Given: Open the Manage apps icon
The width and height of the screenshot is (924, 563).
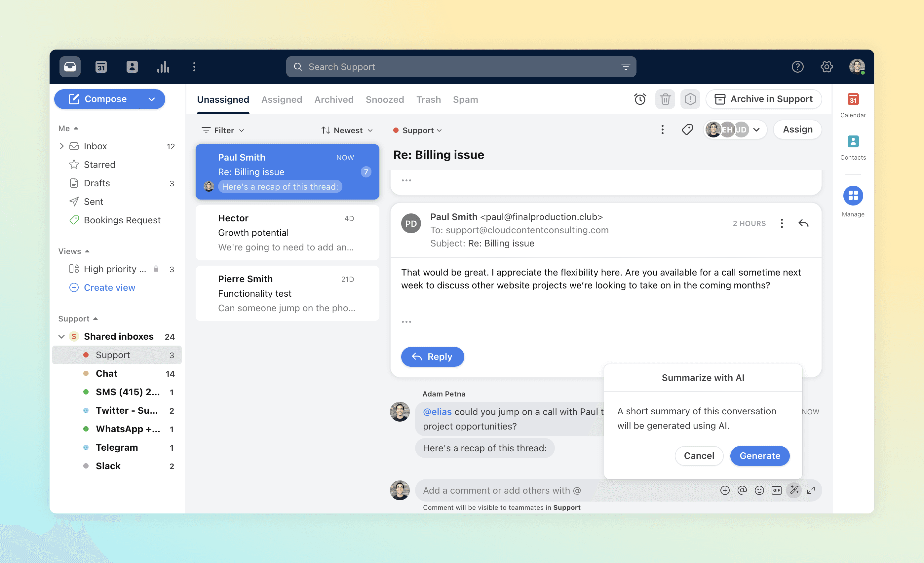Looking at the screenshot, I should [853, 196].
